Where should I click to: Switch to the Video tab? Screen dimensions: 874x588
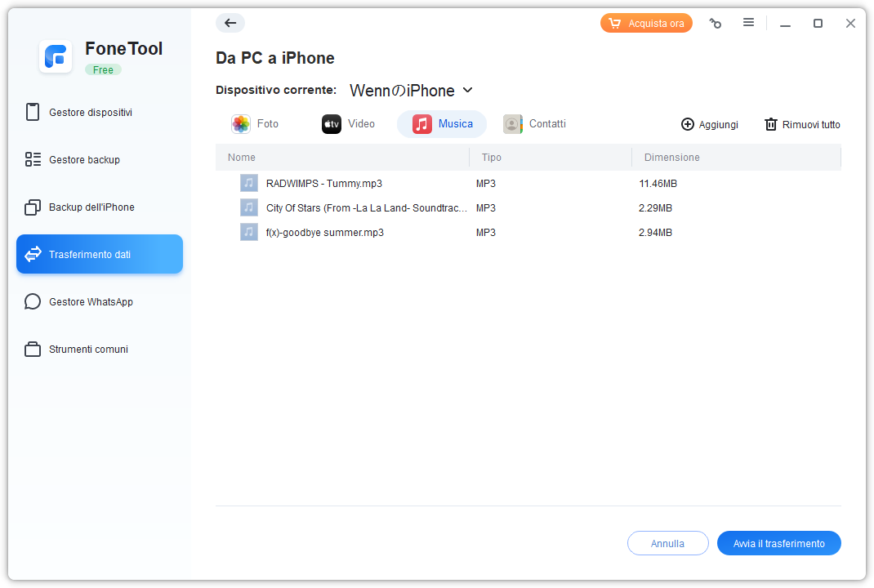pyautogui.click(x=349, y=124)
